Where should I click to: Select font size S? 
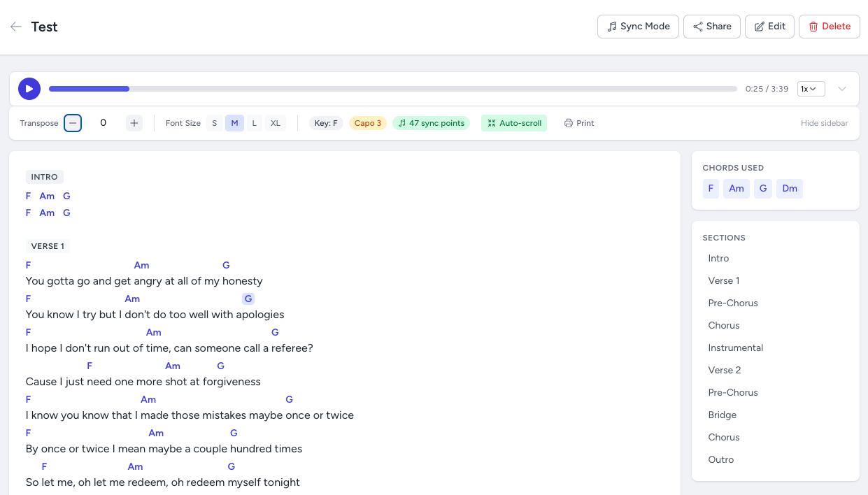214,122
